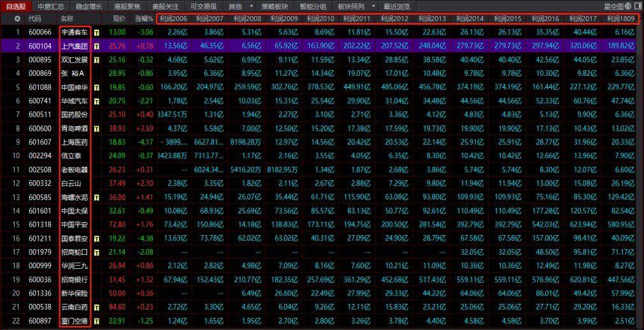The height and width of the screenshot is (330, 644).
Task: Click stock code 600036
Action: pyautogui.click(x=40, y=280)
